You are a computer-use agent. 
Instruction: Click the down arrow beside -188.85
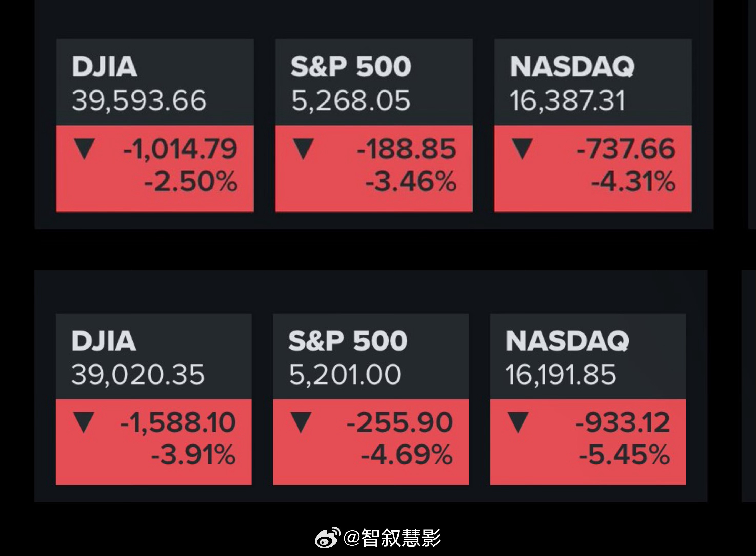coord(303,148)
